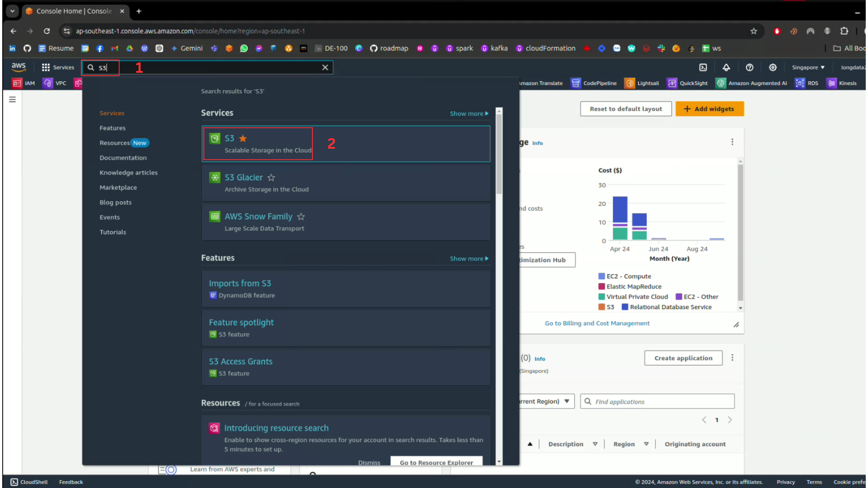Clear the search box with X icon
Screen dimensions: 868x488
coord(325,67)
